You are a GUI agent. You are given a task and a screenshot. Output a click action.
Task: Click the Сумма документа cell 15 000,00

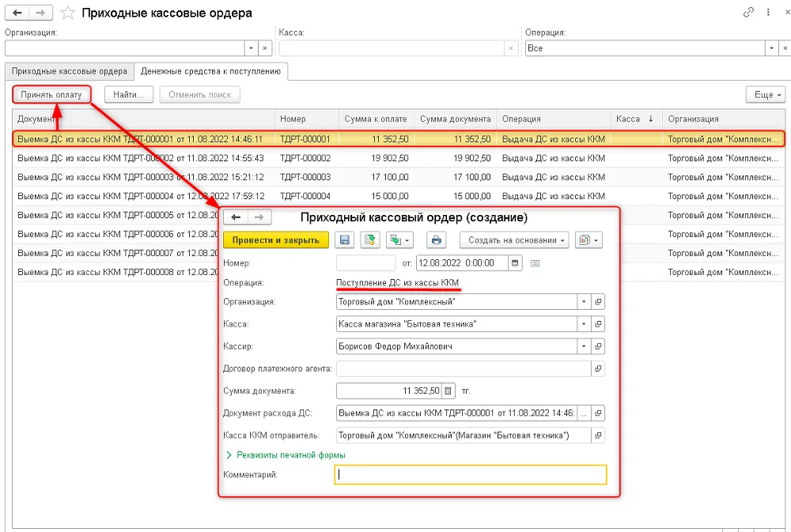456,196
